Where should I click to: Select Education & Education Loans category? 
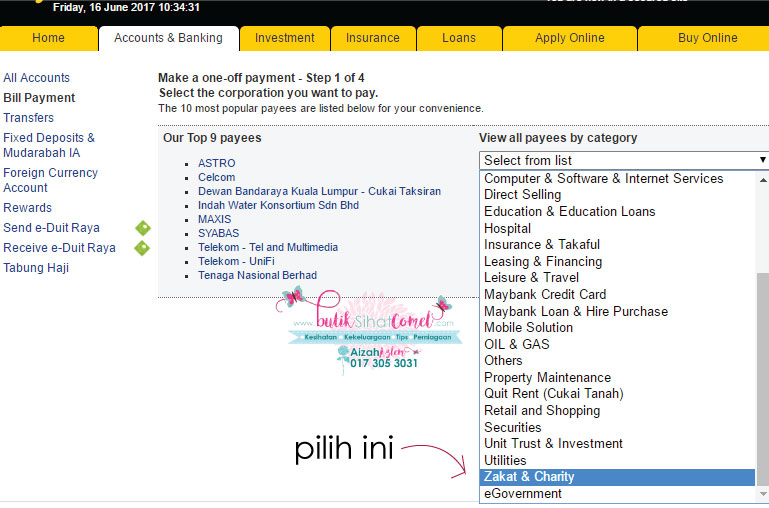pos(617,212)
